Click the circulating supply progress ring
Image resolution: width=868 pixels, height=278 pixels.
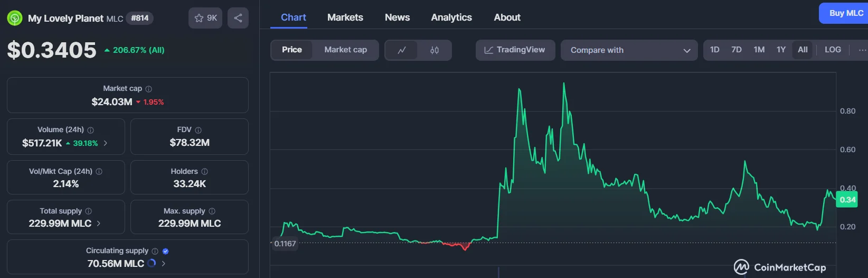[152, 263]
